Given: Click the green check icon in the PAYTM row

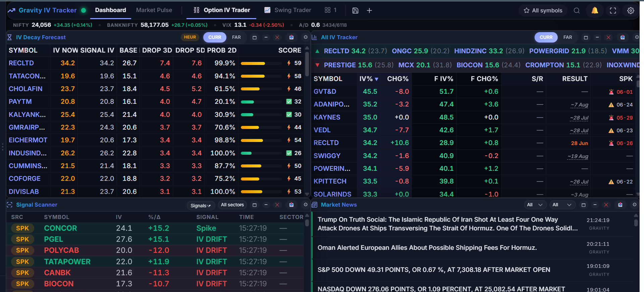Looking at the screenshot, I should 289,101.
